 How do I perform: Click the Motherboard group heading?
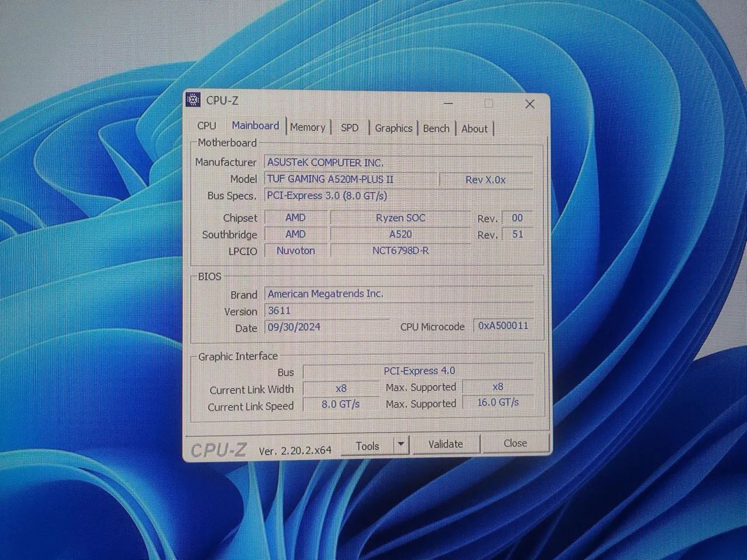[227, 142]
